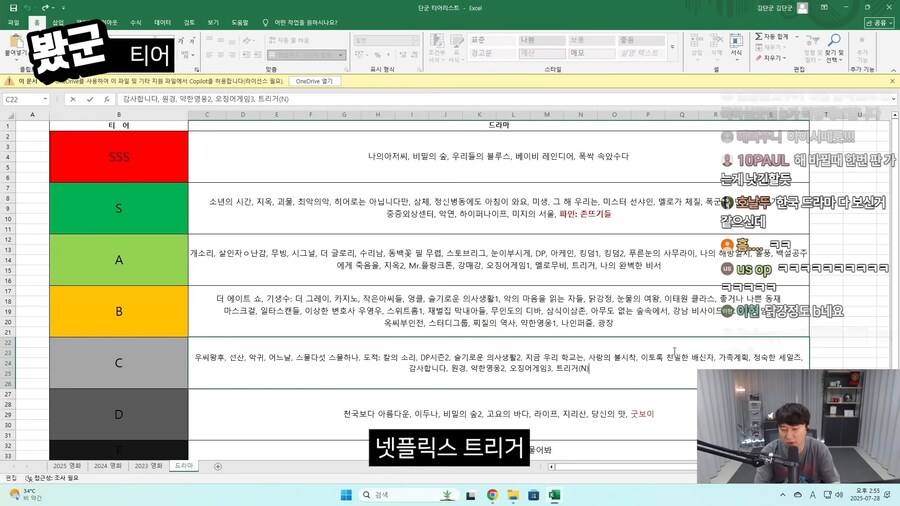The height and width of the screenshot is (506, 900).
Task: Switch to the 데이터 ribbon tab
Action: [162, 22]
